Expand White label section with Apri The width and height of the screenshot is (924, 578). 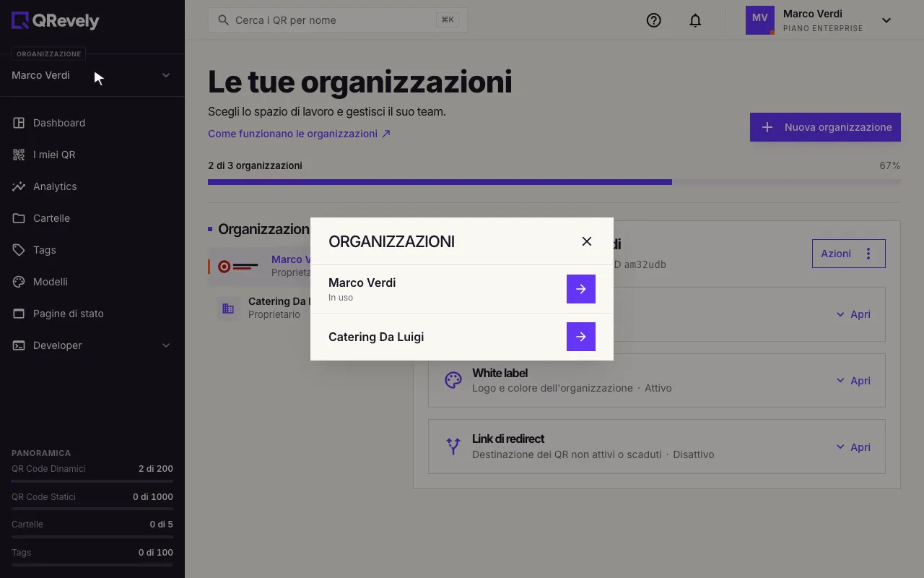pyautogui.click(x=853, y=381)
